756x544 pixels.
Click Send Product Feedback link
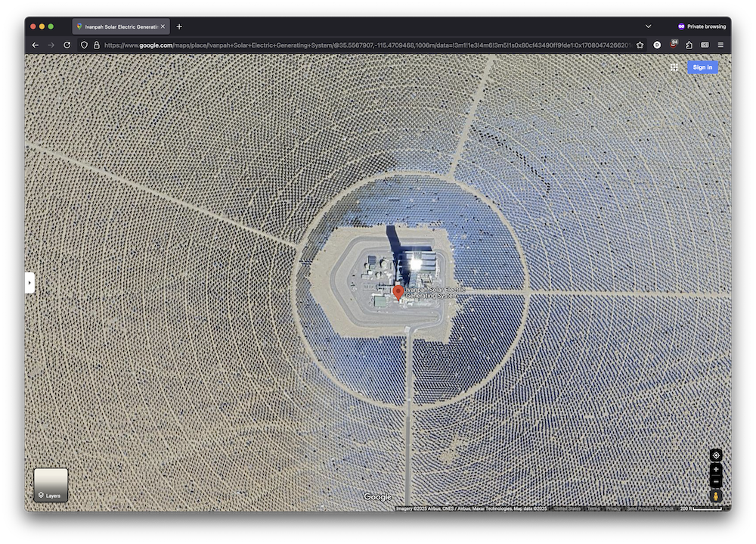pos(650,508)
